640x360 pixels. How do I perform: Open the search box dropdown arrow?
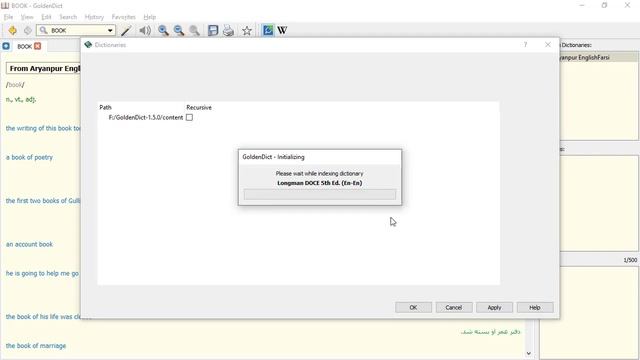[x=110, y=31]
